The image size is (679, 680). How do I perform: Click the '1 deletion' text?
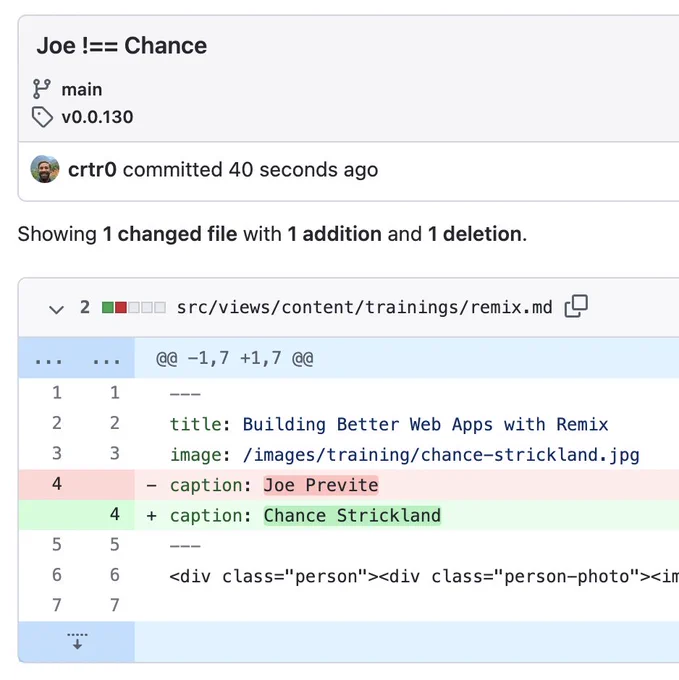[474, 234]
